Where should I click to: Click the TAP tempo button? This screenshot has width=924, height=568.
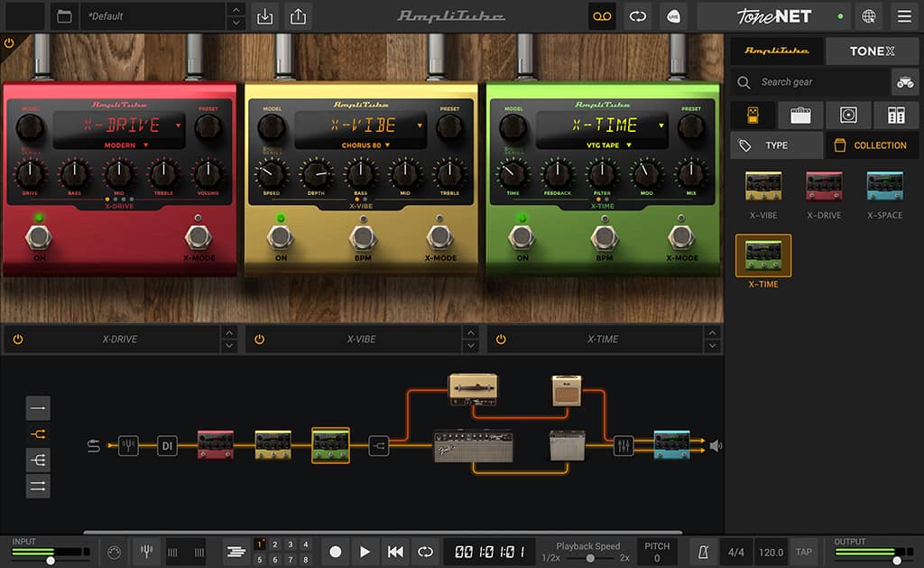point(803,552)
